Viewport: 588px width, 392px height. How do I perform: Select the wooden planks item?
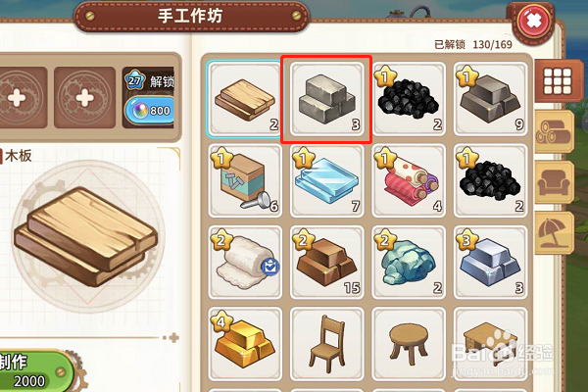point(245,99)
